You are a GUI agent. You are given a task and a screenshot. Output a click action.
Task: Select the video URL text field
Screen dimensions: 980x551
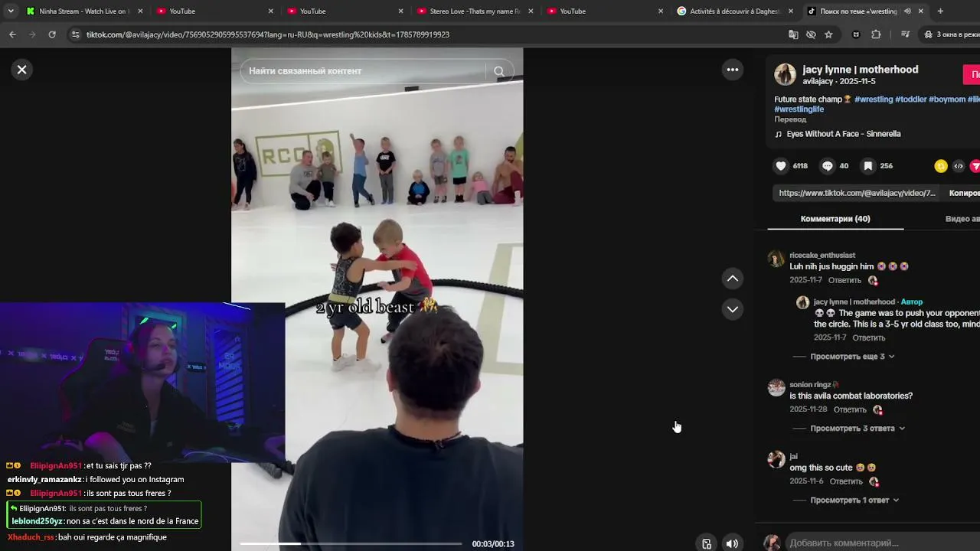click(857, 193)
